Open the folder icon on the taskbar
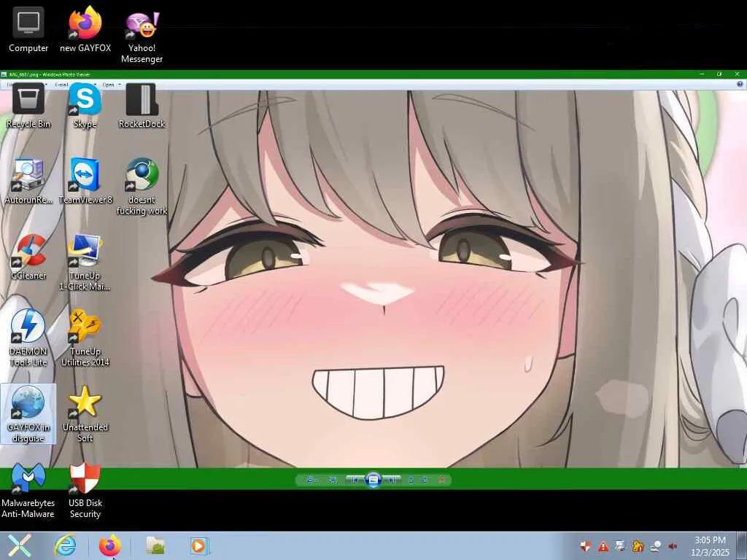Image resolution: width=747 pixels, height=560 pixels. (155, 545)
